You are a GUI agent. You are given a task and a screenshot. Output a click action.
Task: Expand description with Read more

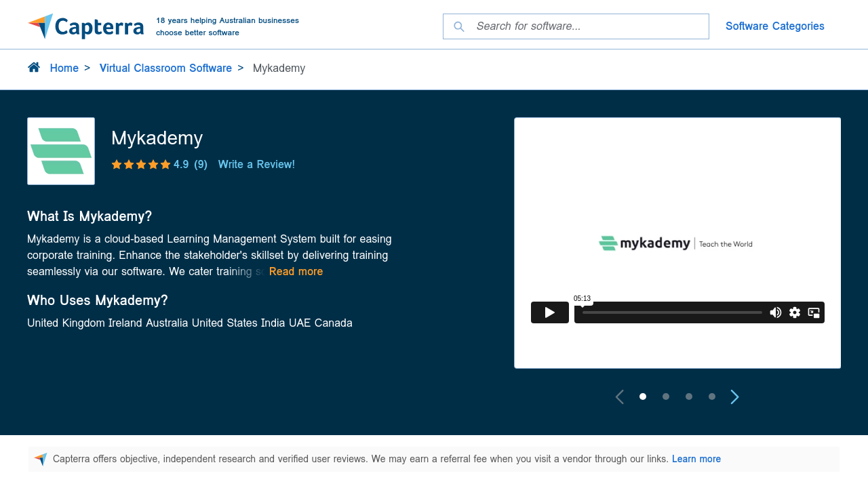click(296, 271)
